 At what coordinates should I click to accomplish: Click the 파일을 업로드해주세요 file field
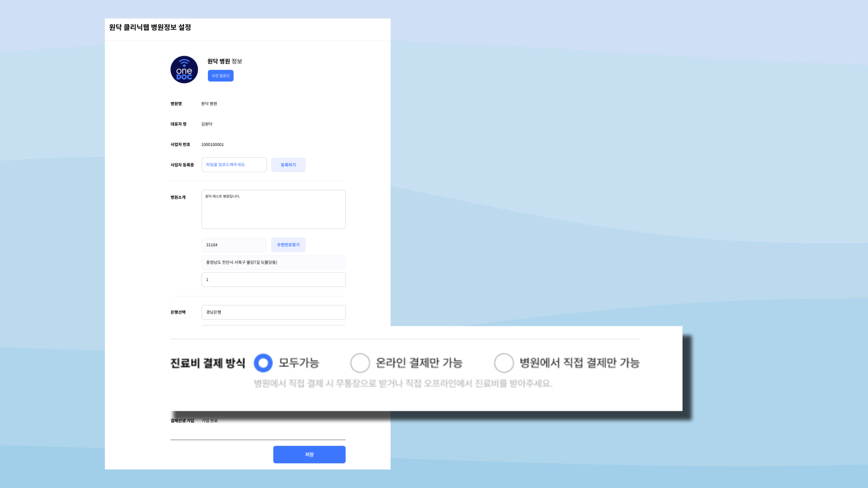point(234,165)
